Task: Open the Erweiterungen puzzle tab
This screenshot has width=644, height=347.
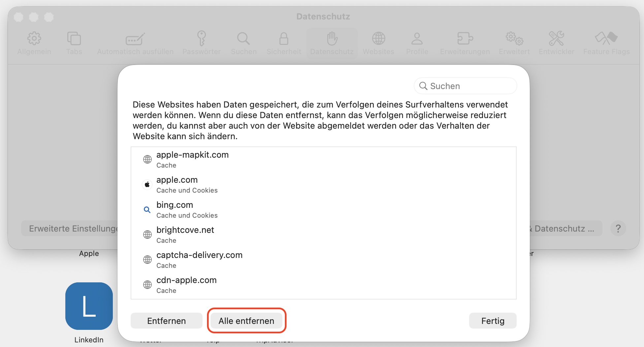Action: [x=465, y=43]
